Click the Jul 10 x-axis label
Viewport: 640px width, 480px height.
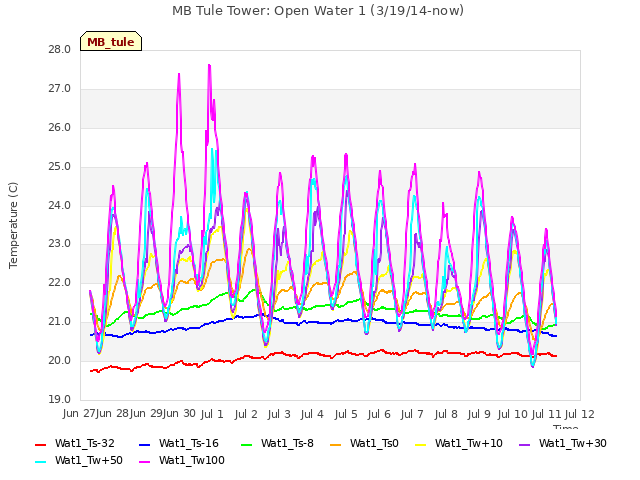[512, 414]
